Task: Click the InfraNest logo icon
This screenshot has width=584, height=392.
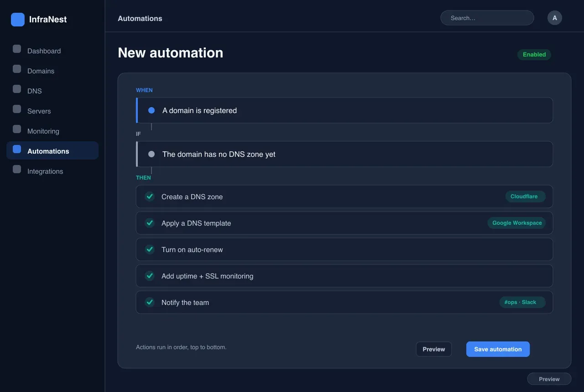Action: pyautogui.click(x=18, y=20)
